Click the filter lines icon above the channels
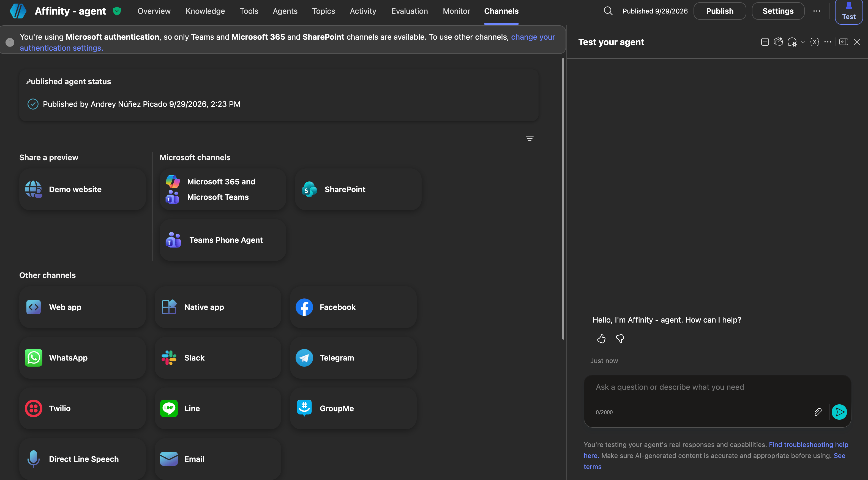Screen dimensions: 868x480 pos(529,138)
